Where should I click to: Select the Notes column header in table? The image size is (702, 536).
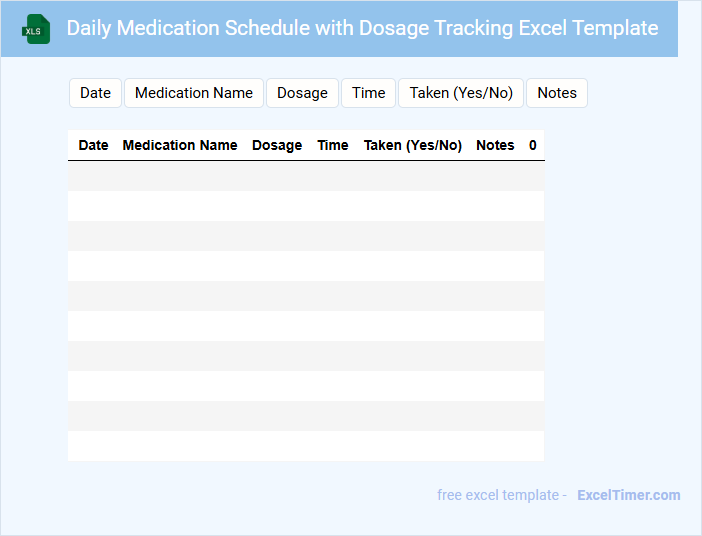tap(495, 145)
